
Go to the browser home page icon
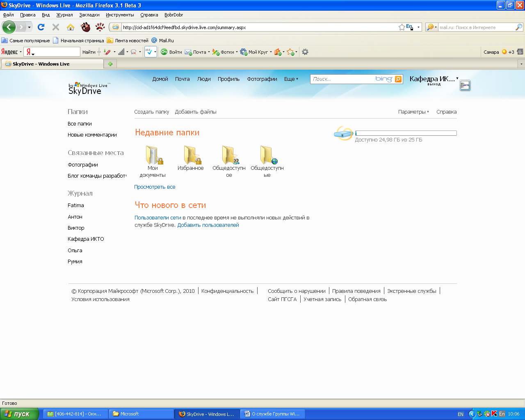click(x=71, y=27)
